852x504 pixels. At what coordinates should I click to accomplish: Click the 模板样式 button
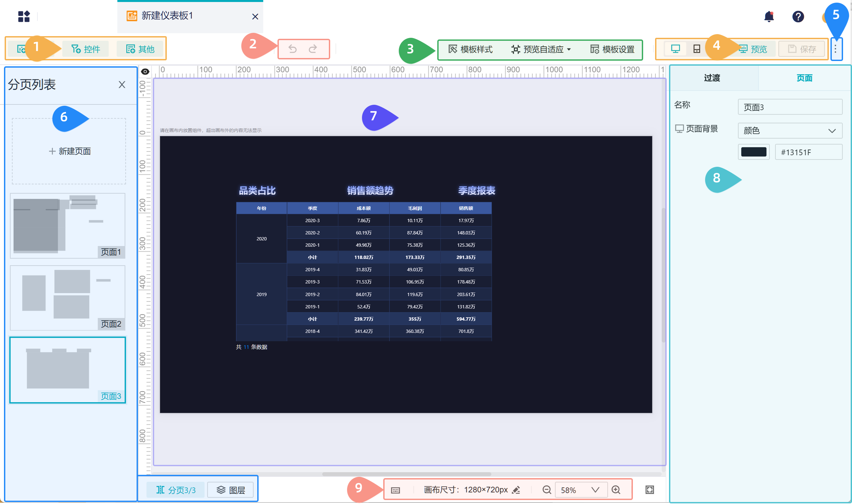471,49
